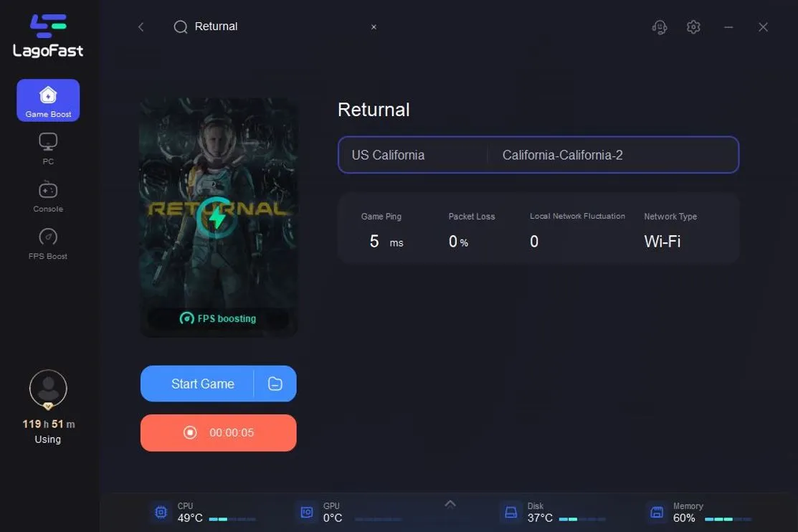
Task: Select US California server region
Action: click(x=389, y=156)
